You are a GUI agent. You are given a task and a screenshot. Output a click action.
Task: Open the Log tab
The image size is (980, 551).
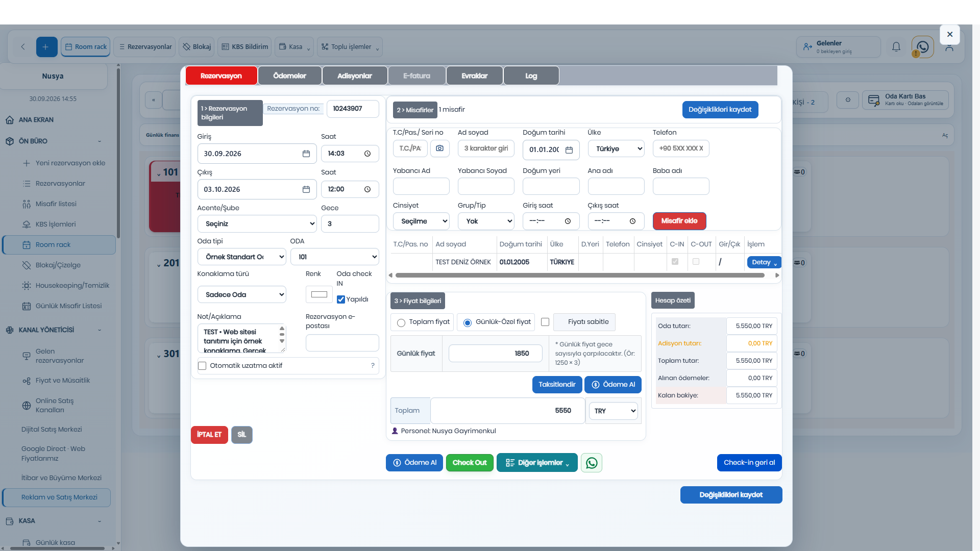531,76
